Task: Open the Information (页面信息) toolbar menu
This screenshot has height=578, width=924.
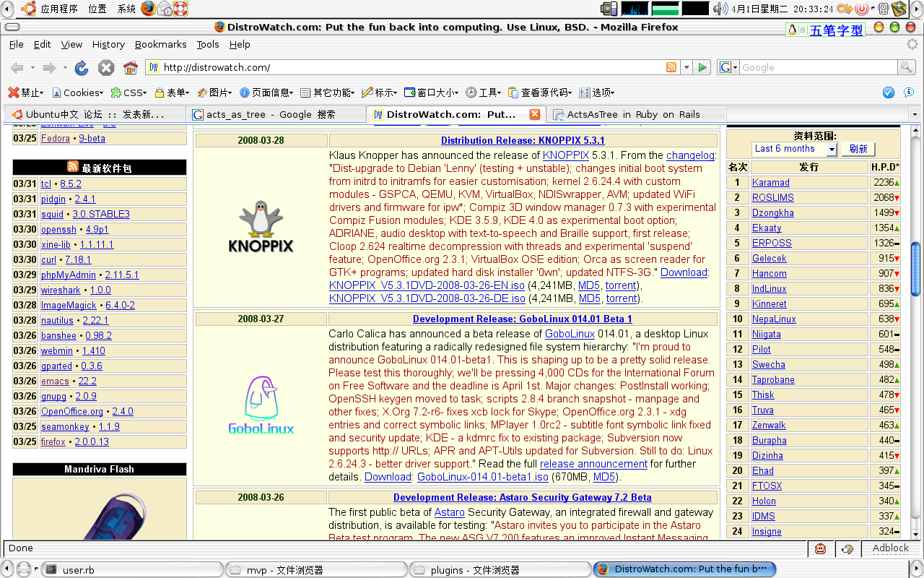Action: click(x=267, y=92)
